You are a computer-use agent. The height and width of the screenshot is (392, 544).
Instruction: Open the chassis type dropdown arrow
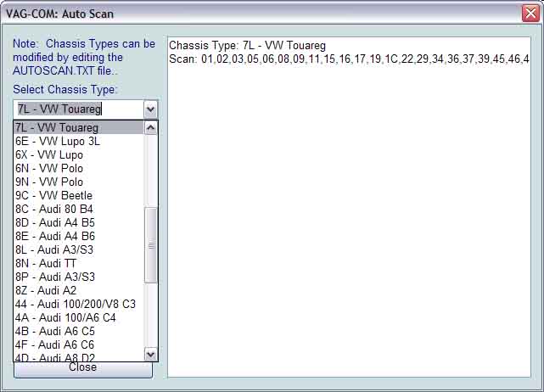tap(150, 109)
